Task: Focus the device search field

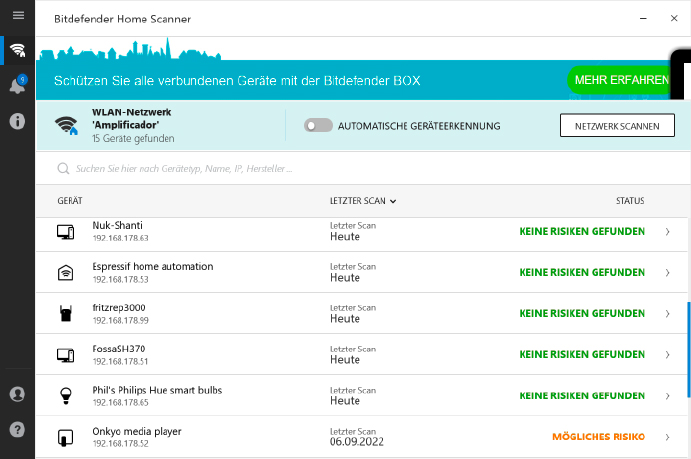Action: click(361, 169)
